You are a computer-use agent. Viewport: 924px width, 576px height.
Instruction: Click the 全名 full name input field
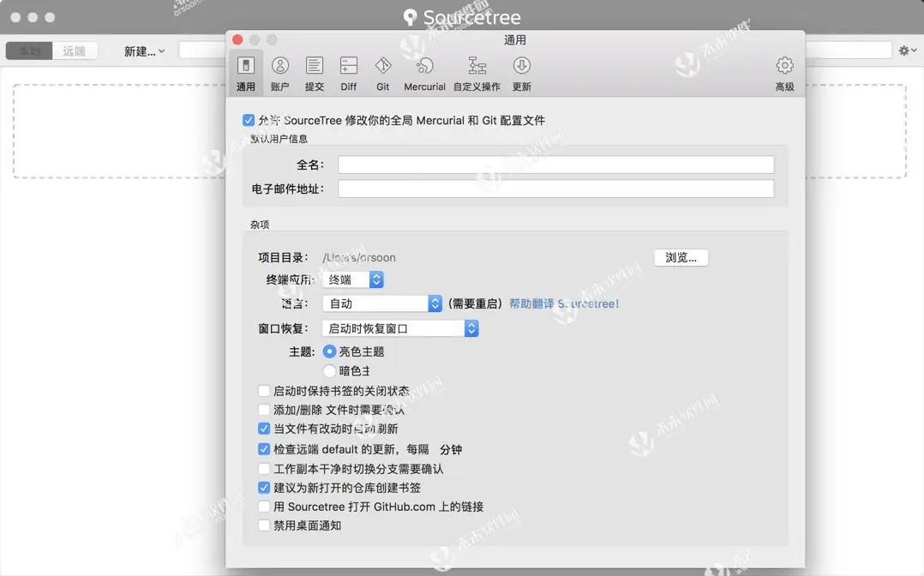click(555, 165)
